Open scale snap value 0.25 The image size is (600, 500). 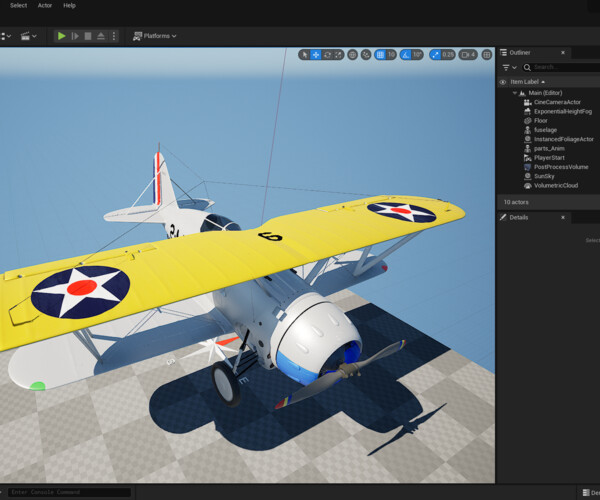pos(448,55)
